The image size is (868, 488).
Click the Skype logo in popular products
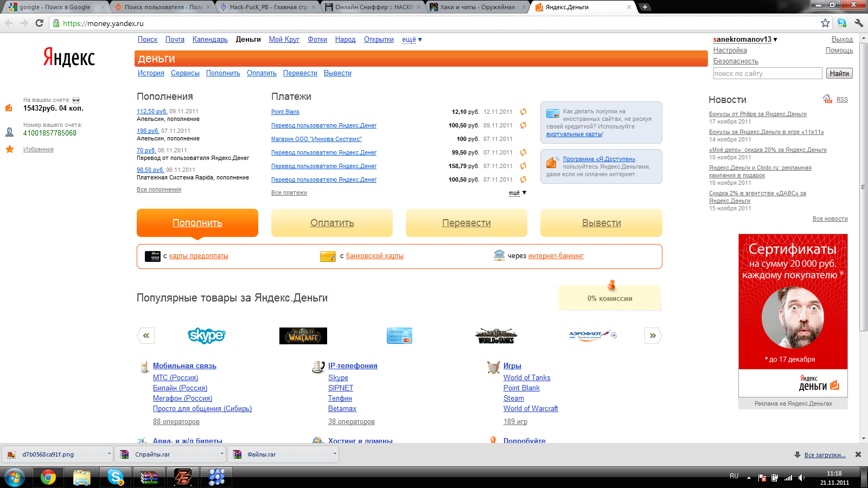click(x=207, y=336)
